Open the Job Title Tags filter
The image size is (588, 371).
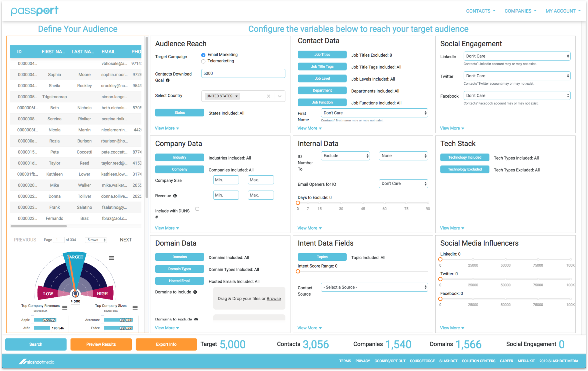(322, 66)
